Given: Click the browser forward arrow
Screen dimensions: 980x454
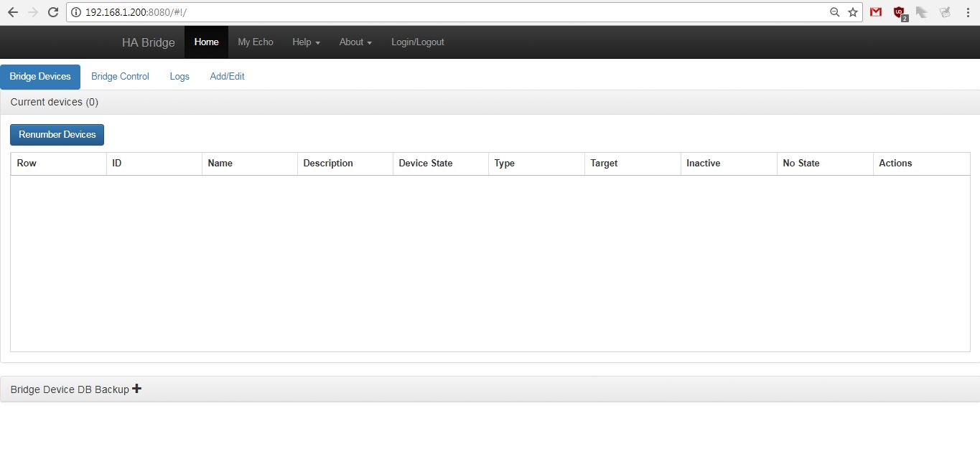Looking at the screenshot, I should click(32, 12).
